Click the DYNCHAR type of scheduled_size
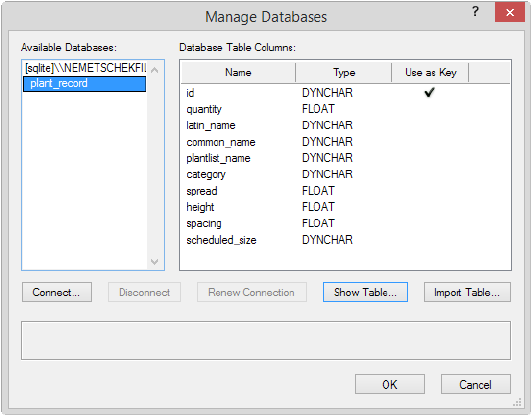This screenshot has height=416, width=532. click(327, 240)
